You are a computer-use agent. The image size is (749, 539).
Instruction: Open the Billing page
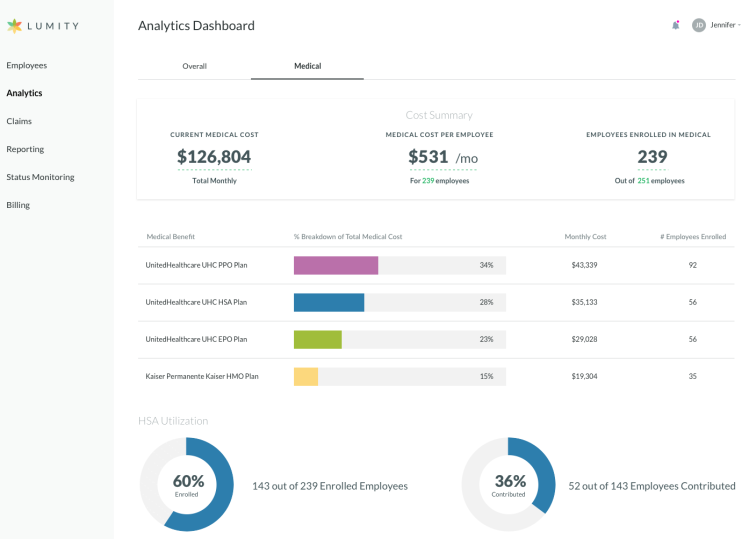[x=18, y=205]
